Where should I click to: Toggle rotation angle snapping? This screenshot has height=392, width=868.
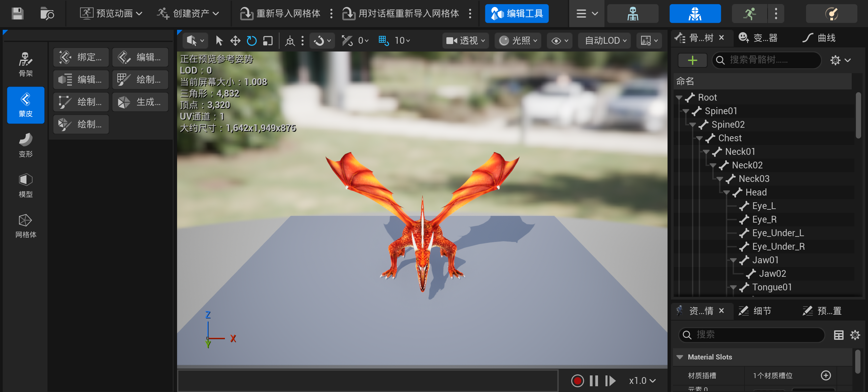(x=347, y=41)
